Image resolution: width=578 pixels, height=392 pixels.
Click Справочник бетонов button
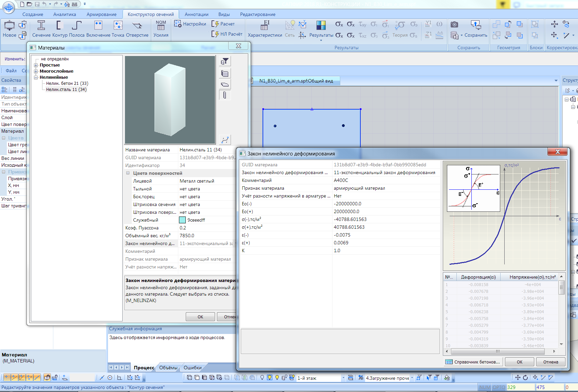pyautogui.click(x=473, y=362)
